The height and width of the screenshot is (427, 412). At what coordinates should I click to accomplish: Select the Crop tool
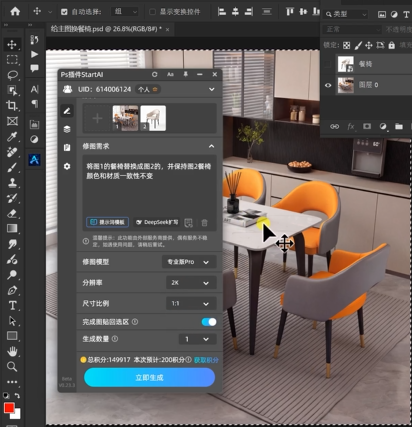click(x=12, y=105)
